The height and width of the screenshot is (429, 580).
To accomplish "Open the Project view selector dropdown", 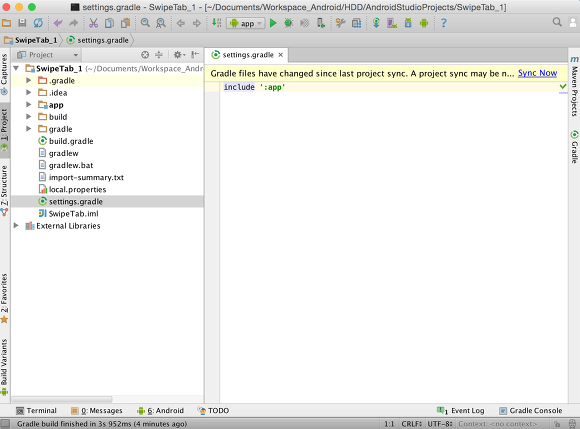I will pyautogui.click(x=47, y=55).
